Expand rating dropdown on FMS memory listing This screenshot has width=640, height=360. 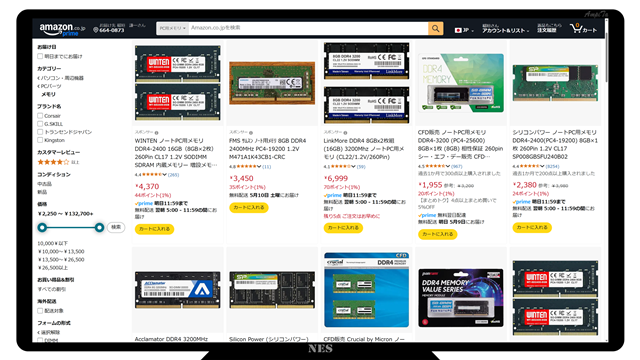pos(258,167)
